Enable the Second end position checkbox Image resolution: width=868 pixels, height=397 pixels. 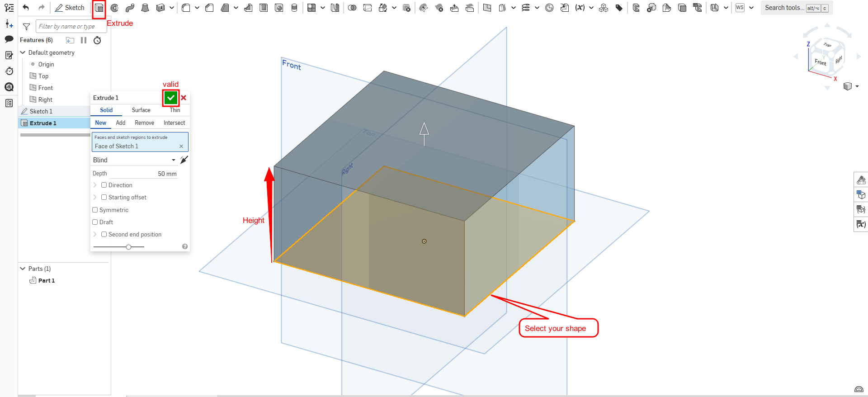point(104,234)
